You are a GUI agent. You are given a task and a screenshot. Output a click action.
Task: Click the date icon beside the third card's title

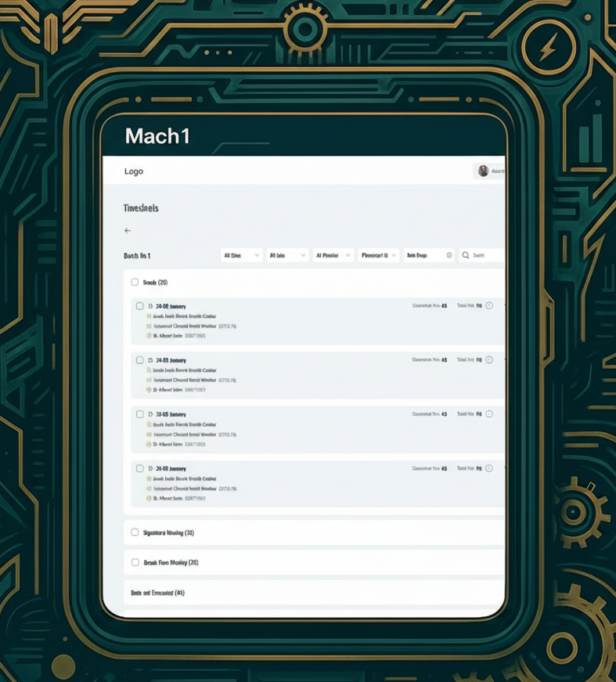coord(150,414)
